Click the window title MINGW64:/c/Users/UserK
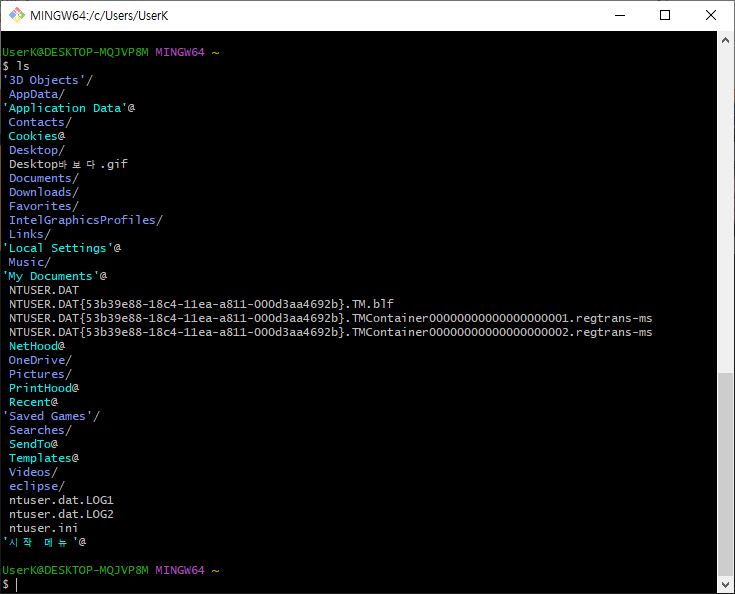735x594 pixels. (99, 15)
